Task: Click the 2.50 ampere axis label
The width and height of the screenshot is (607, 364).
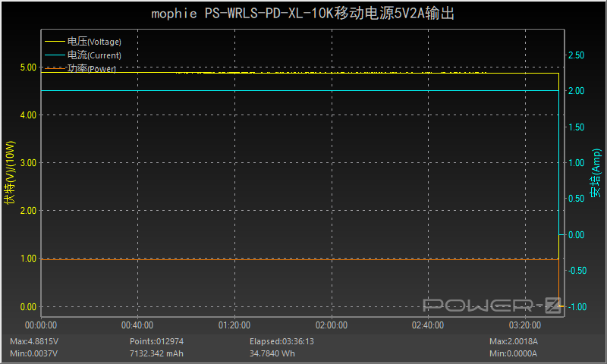Action: pos(577,55)
